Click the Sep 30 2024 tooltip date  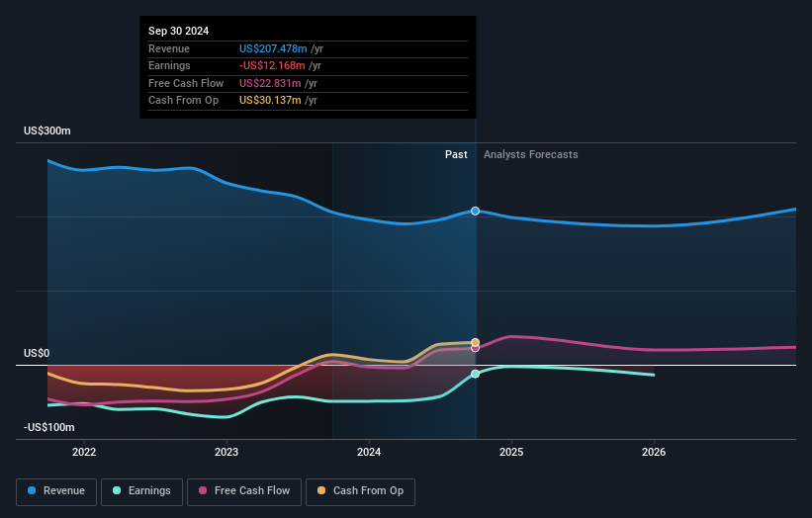coord(179,31)
